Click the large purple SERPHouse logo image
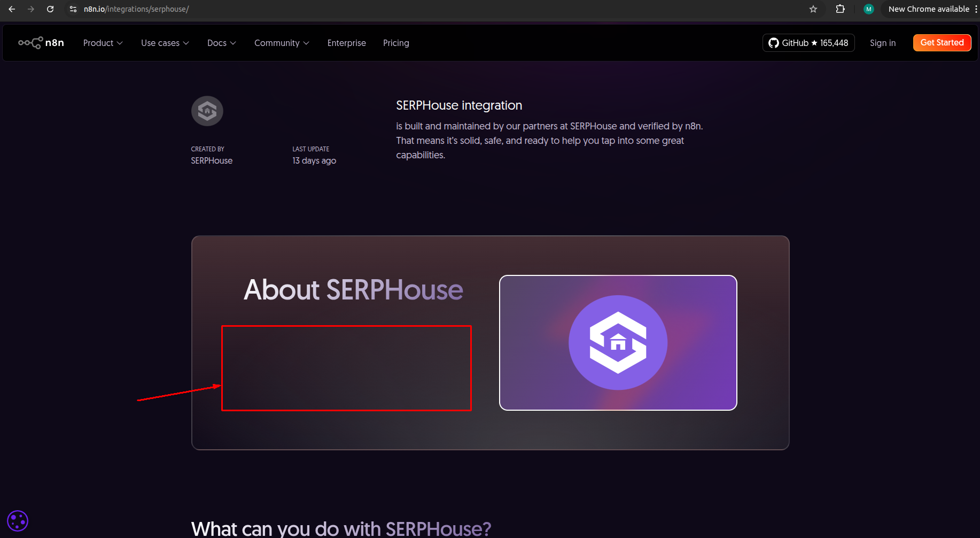The height and width of the screenshot is (538, 980). pos(618,343)
